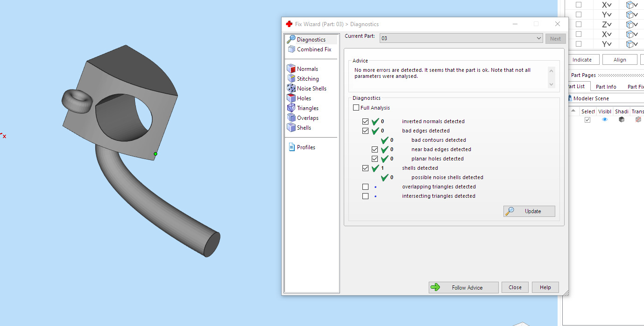Image resolution: width=644 pixels, height=326 pixels.
Task: Select the Noise Shells fix tool
Action: pos(311,89)
